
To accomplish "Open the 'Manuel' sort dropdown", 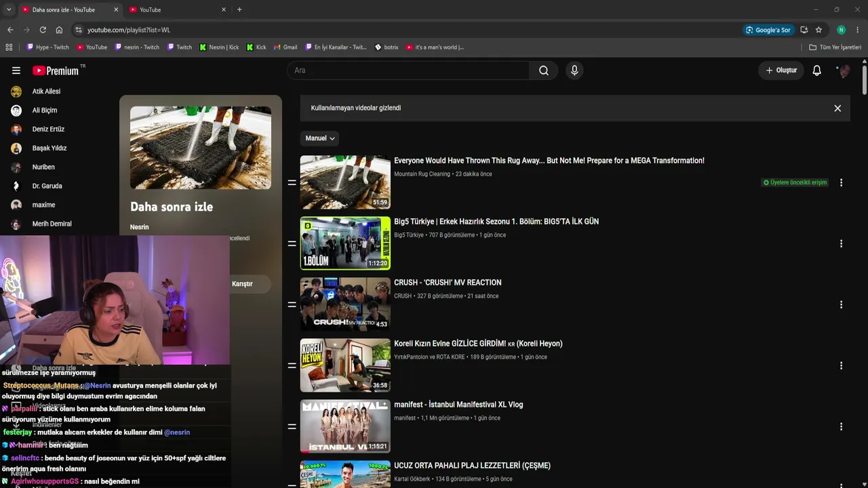I will [319, 138].
